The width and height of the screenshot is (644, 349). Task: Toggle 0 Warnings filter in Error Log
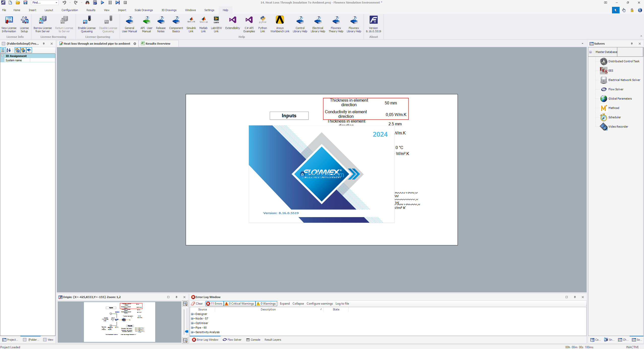coord(266,304)
